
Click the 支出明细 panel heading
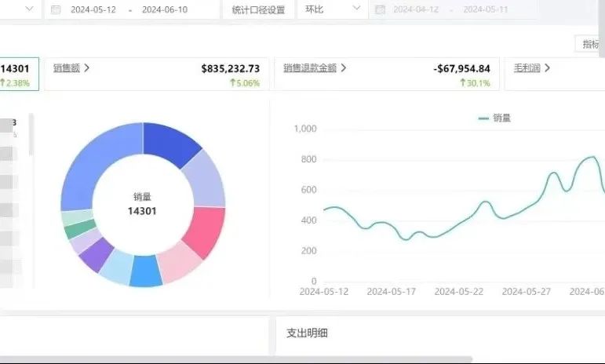pyautogui.click(x=307, y=333)
